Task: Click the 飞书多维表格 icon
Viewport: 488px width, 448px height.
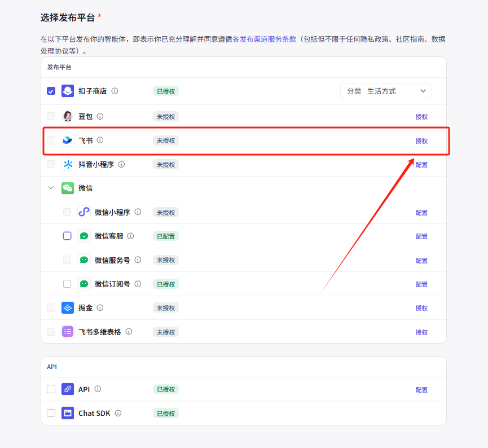Action: coord(68,332)
